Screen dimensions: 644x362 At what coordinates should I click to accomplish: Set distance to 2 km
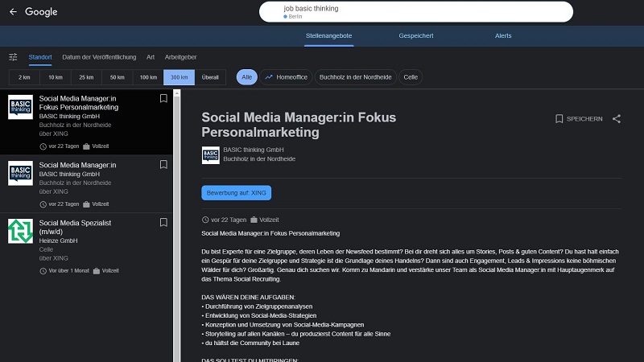(24, 77)
